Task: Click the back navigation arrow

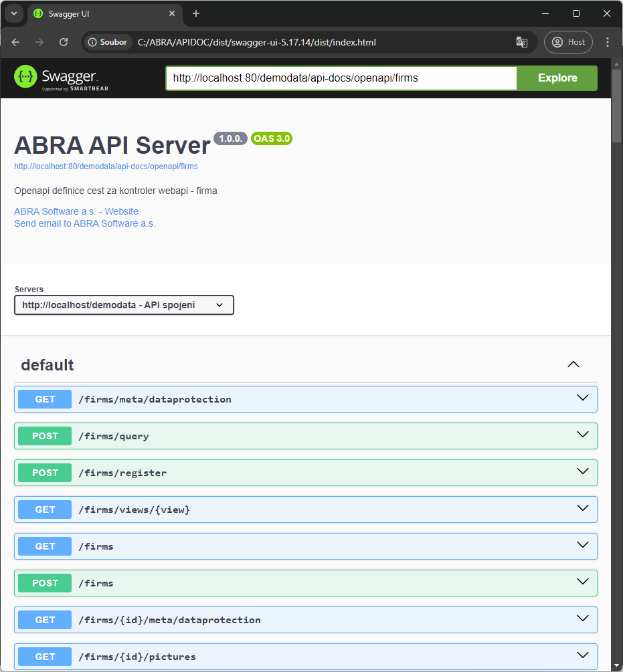Action: coord(15,42)
